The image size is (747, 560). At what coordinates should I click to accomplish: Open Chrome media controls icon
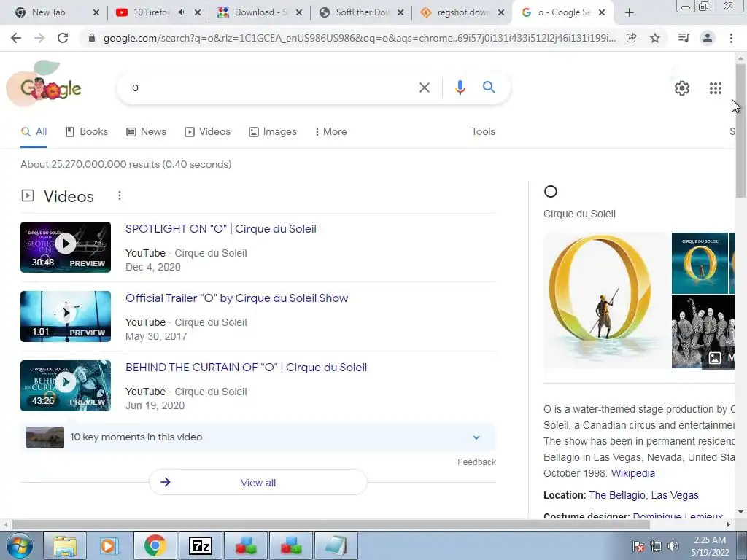(684, 38)
